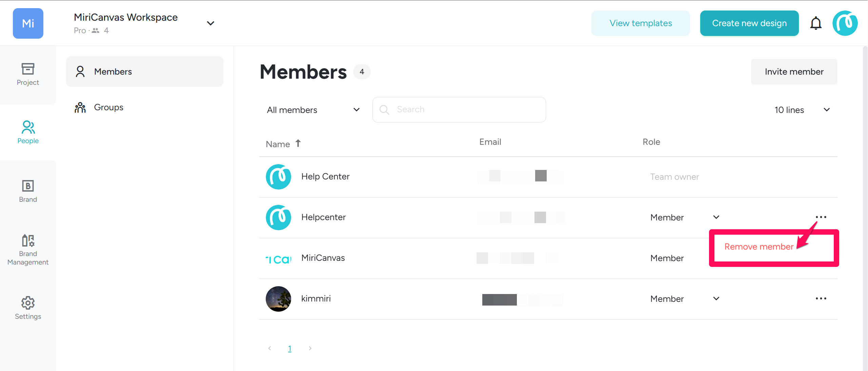The width and height of the screenshot is (868, 371).
Task: Switch to the Groups tab
Action: click(x=108, y=107)
